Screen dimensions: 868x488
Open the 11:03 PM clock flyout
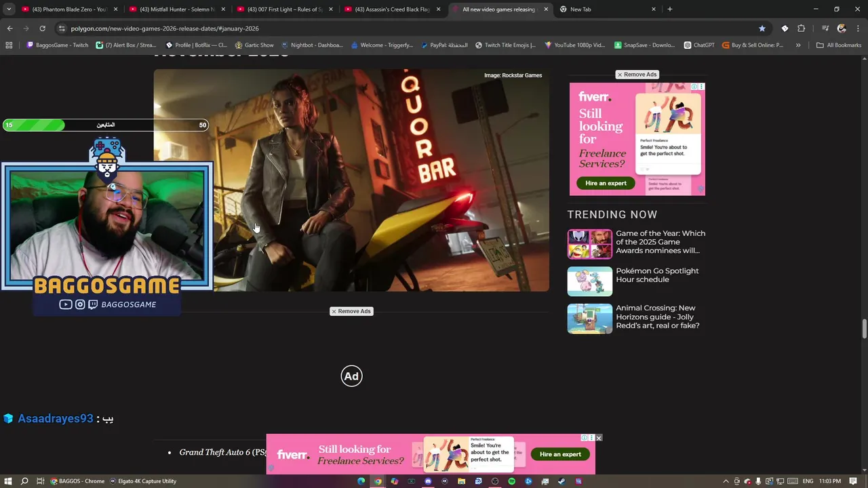point(830,481)
